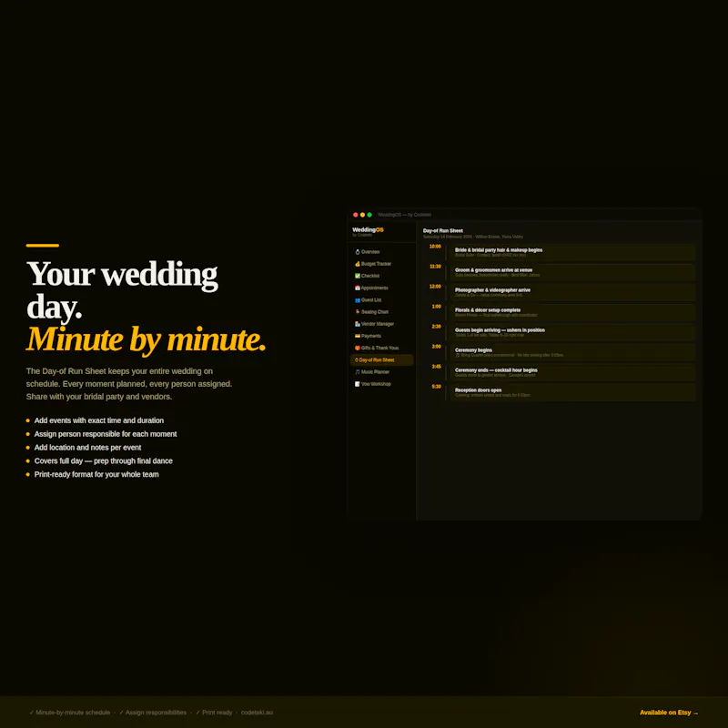Screen dimensions: 728x728
Task: Select Groom & groomsmen arrive at venue
Action: point(572,272)
